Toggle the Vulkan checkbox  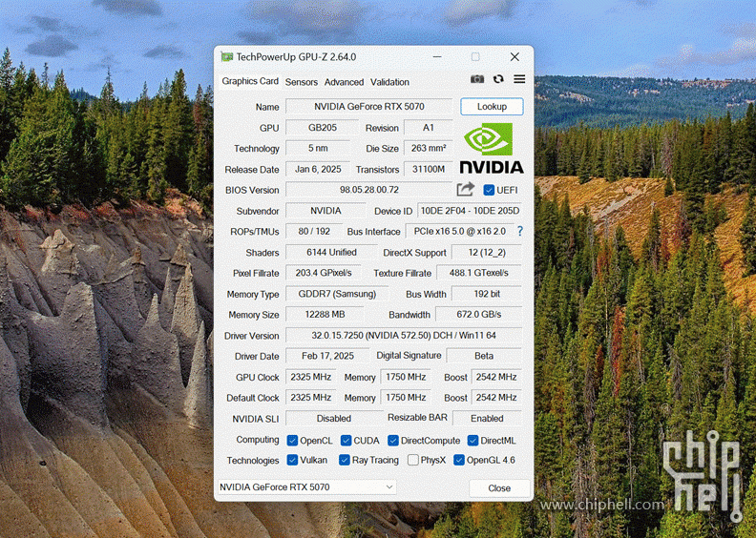[292, 460]
